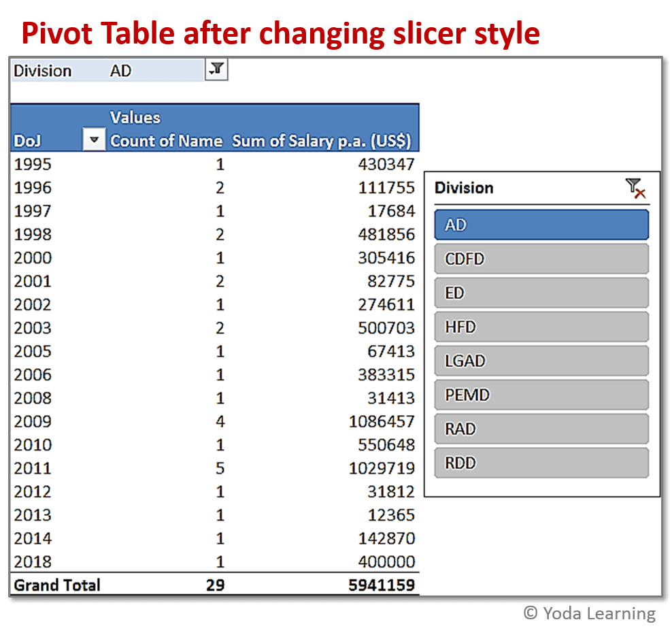Select RDD in the Division slicer
672x637 pixels.
point(541,463)
